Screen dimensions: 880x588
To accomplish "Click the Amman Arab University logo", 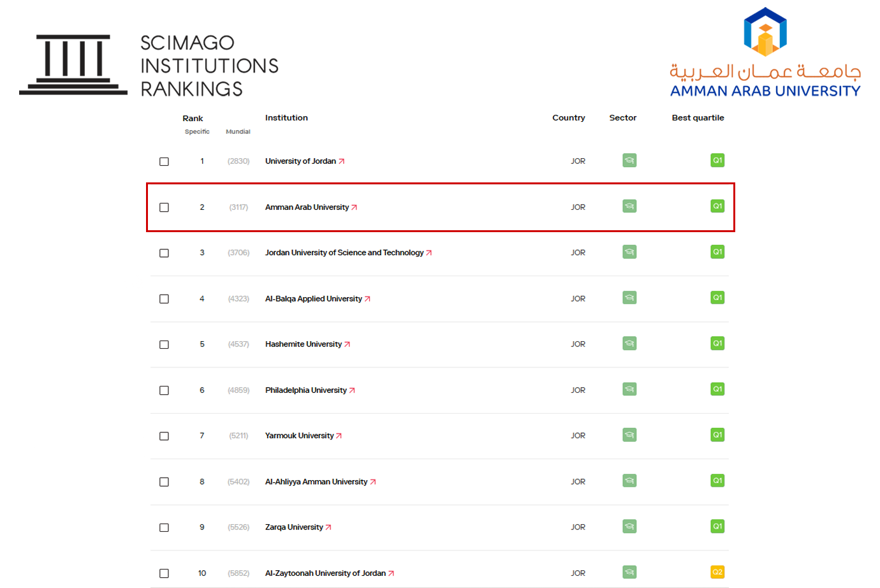I will pos(765,52).
